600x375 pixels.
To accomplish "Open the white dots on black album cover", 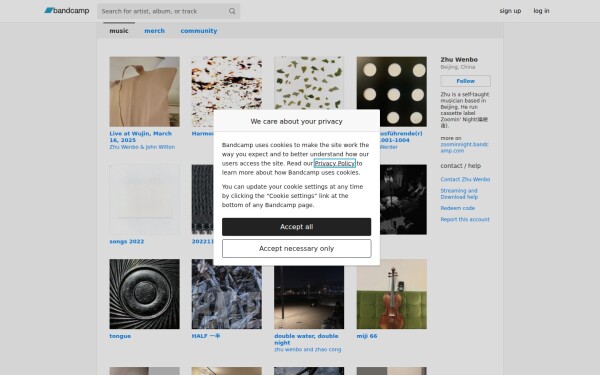I will (391, 91).
